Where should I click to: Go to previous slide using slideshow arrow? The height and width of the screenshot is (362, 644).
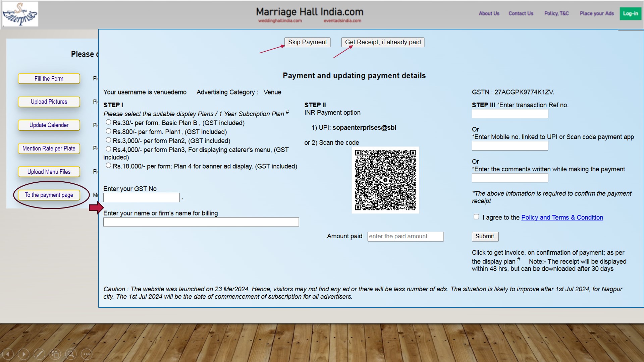click(8, 354)
